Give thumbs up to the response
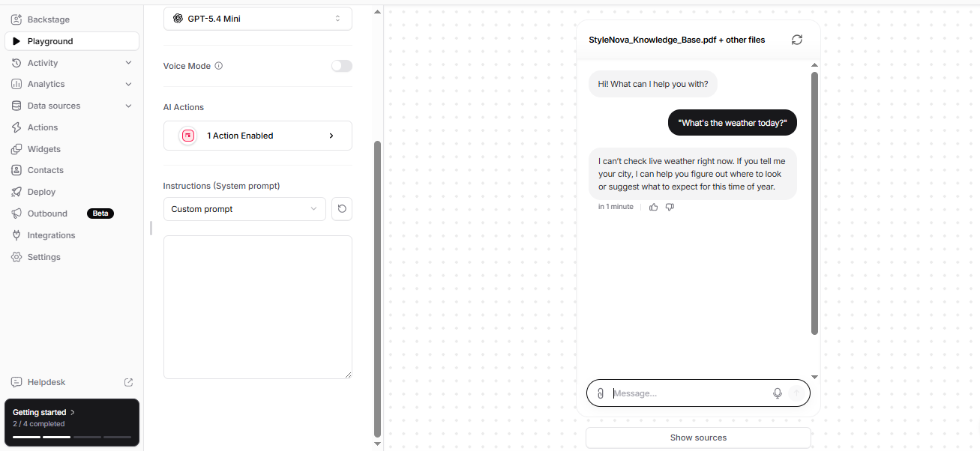The width and height of the screenshot is (980, 451). pos(654,207)
